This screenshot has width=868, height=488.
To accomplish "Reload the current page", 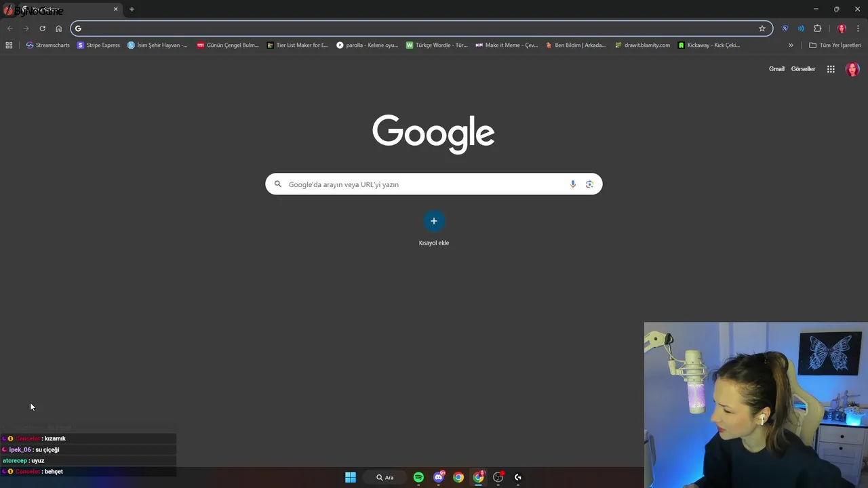I will click(42, 28).
